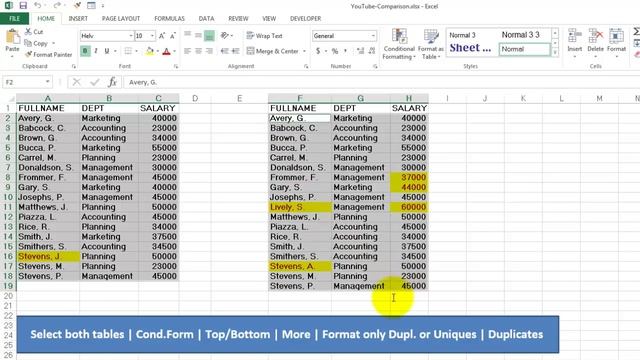Increase font size with larger A icon

pyautogui.click(x=162, y=36)
